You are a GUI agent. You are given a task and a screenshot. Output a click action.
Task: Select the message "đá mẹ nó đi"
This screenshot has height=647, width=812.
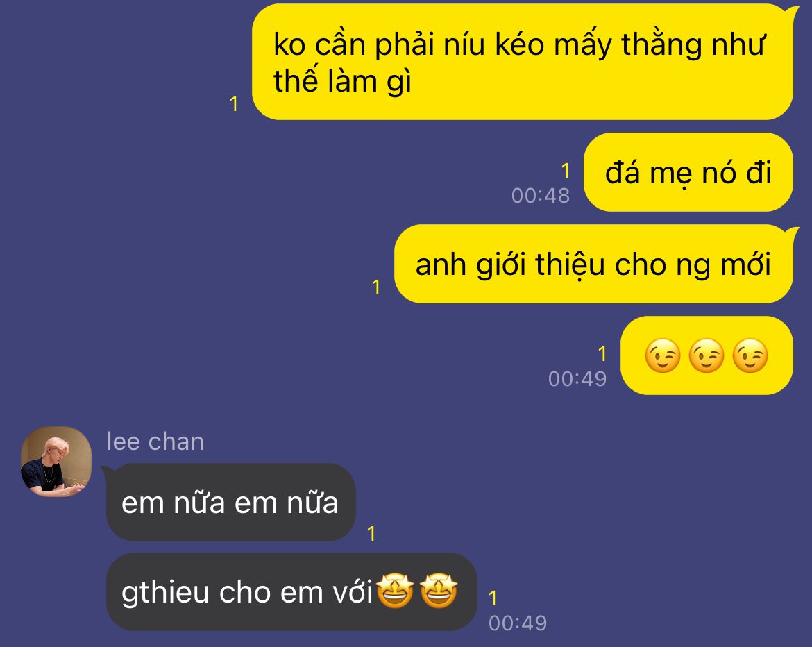coord(688,172)
